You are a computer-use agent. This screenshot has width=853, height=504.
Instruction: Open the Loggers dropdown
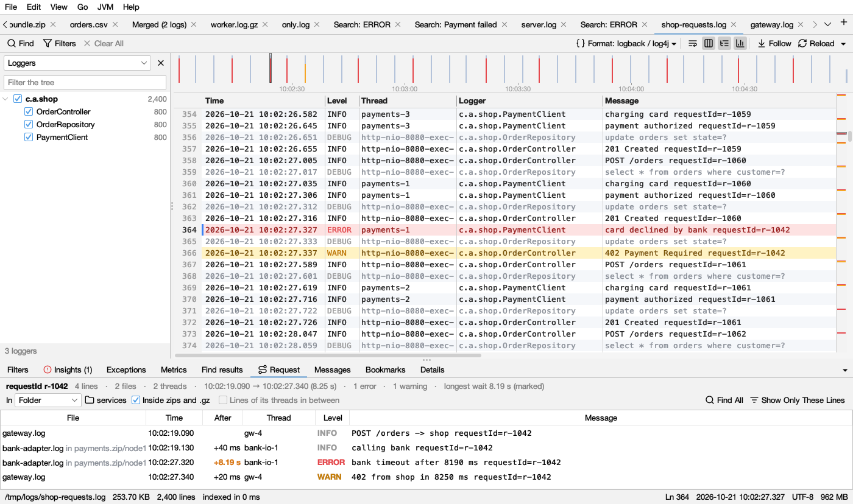pyautogui.click(x=77, y=63)
